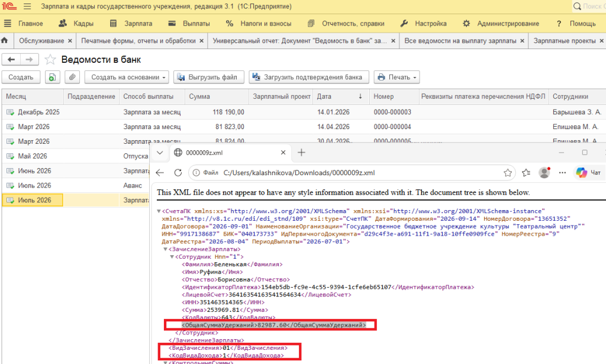Click document icon of Май 2026 row
The height and width of the screenshot is (364, 606).
click(x=10, y=156)
